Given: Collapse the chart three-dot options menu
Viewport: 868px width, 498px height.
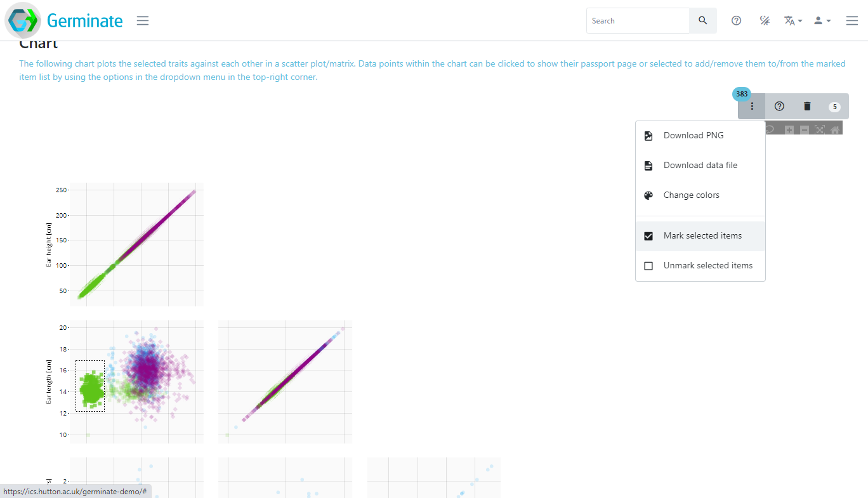Looking at the screenshot, I should (x=752, y=107).
